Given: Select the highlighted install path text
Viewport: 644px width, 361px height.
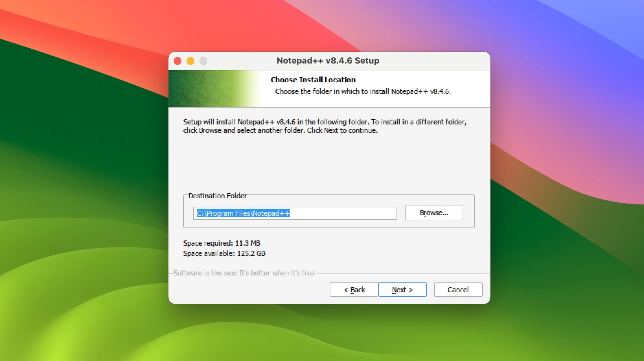Looking at the screenshot, I should click(243, 213).
